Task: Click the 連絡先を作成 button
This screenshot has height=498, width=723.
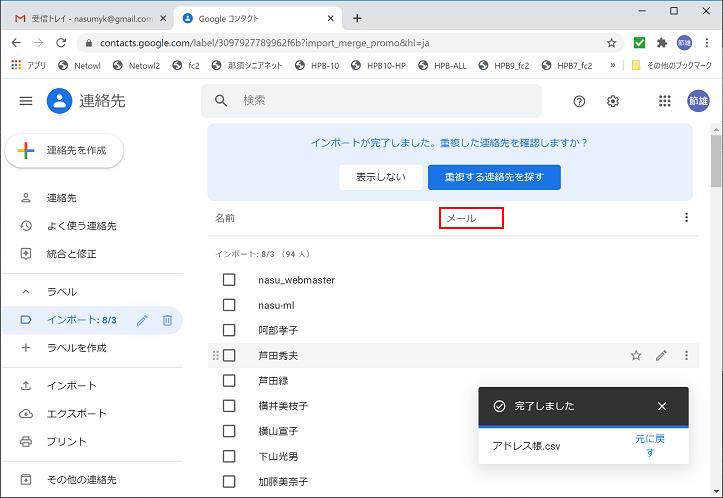Action: pos(64,150)
